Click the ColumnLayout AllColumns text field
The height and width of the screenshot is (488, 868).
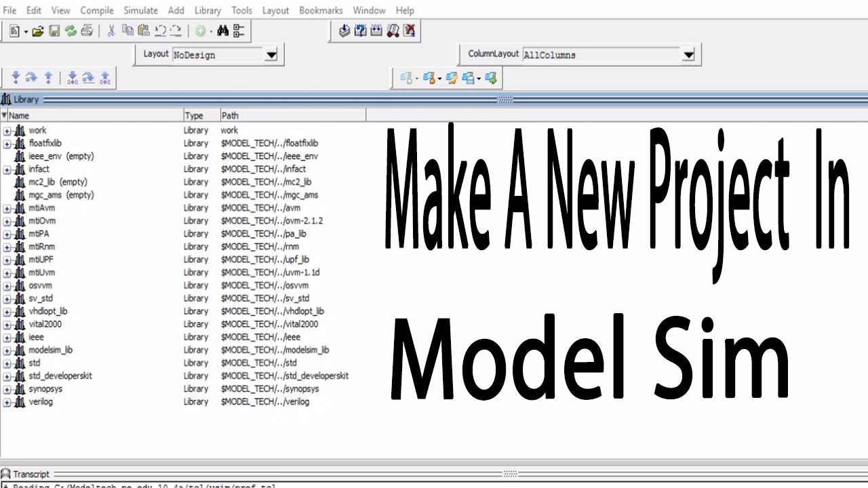602,55
